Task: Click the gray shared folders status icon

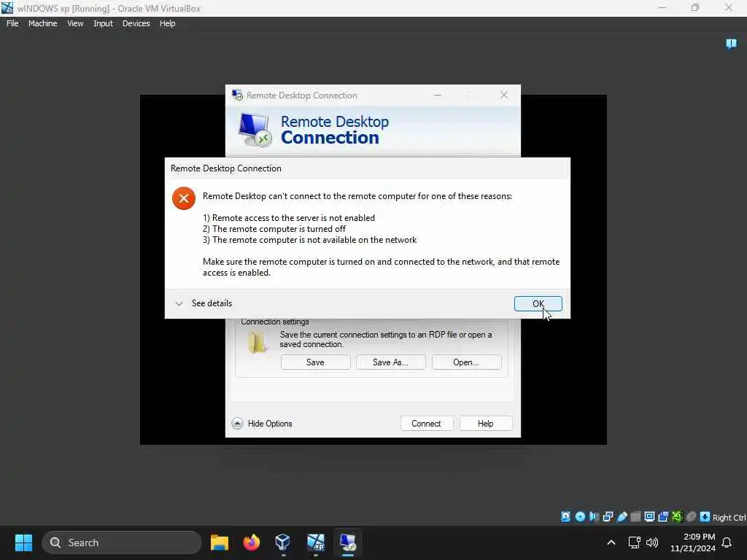Action: [x=635, y=517]
